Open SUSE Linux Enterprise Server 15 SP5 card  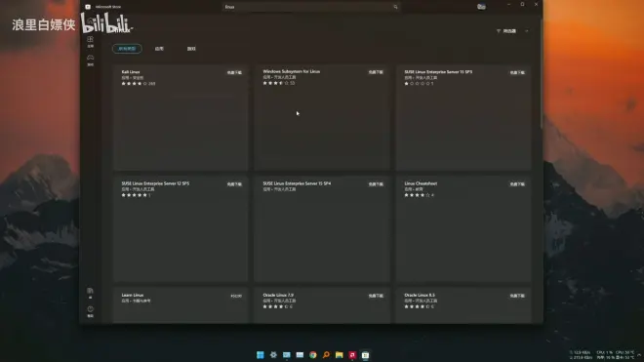coord(463,117)
